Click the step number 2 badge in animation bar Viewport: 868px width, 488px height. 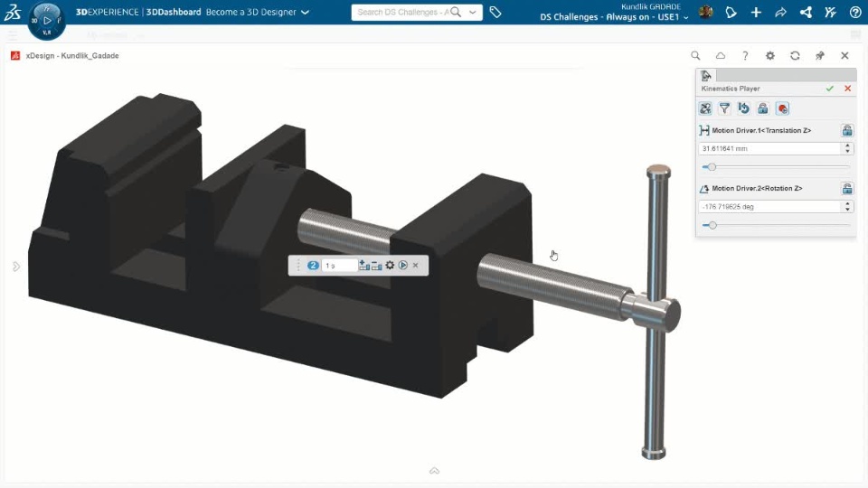[313, 266]
